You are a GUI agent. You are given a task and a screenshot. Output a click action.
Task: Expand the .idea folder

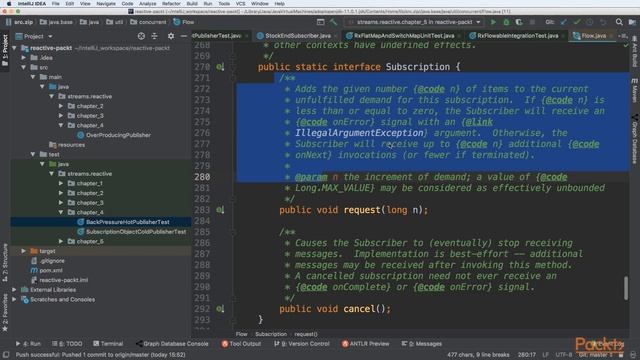24,58
